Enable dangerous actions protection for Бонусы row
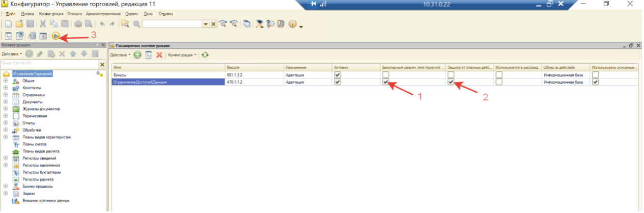 point(451,75)
